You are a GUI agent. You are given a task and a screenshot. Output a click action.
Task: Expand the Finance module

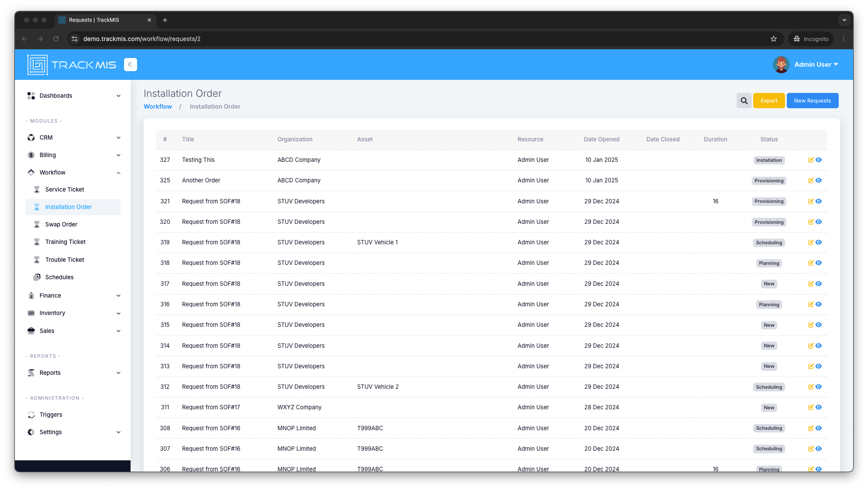tap(73, 295)
